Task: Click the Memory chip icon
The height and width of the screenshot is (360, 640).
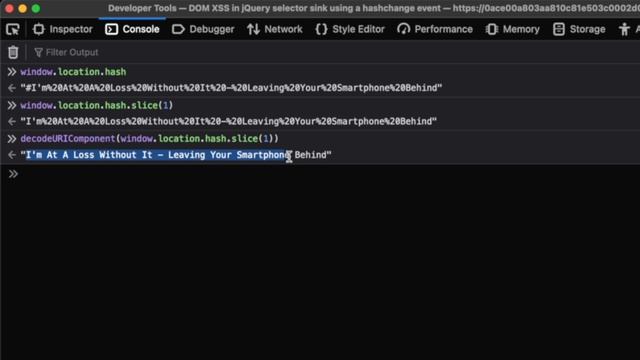Action: click(x=491, y=29)
